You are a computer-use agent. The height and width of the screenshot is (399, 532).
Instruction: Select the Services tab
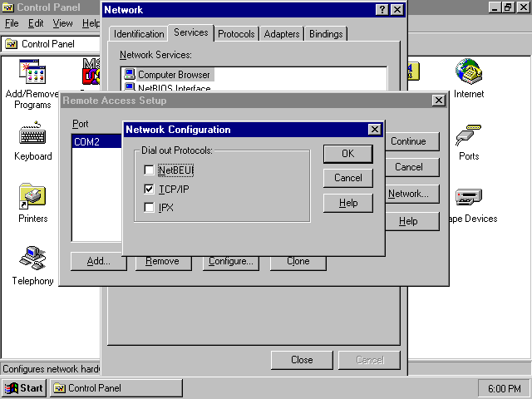tap(191, 32)
